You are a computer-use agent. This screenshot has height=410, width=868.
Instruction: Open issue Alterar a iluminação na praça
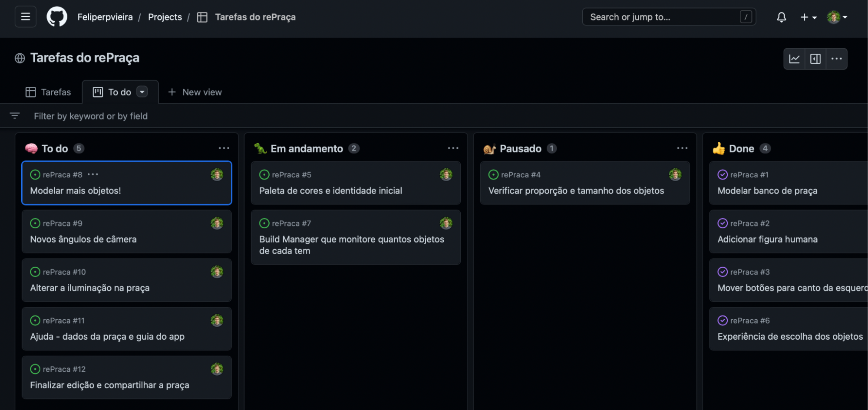[x=90, y=288]
